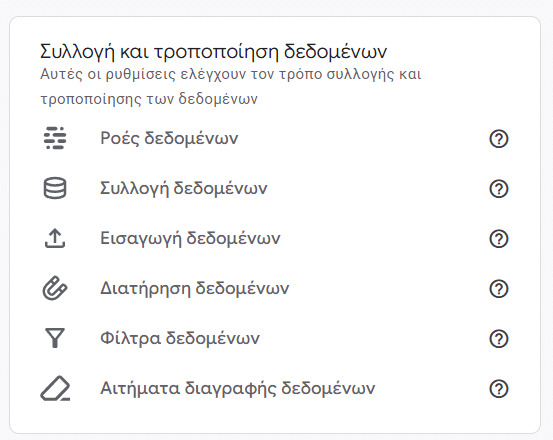Viewport: 553px width, 440px height.
Task: Select the Διατήρηση δεδομένων paperclip icon
Action: 55,288
